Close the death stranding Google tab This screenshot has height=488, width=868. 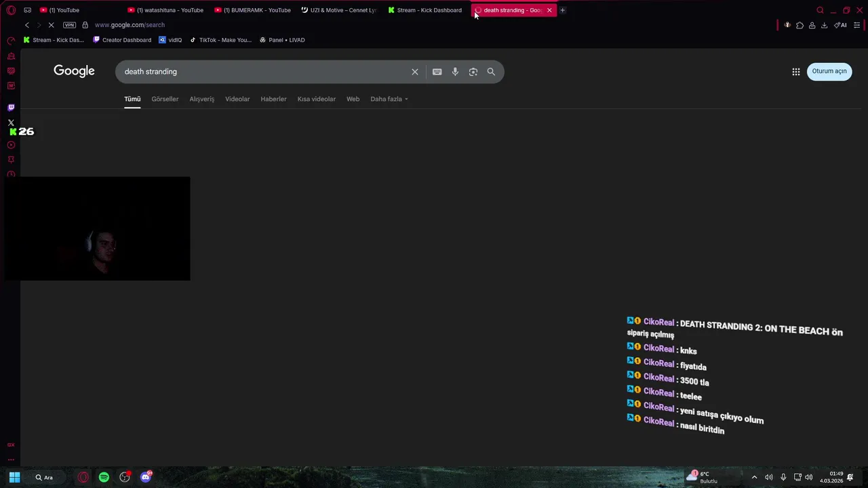(x=549, y=10)
